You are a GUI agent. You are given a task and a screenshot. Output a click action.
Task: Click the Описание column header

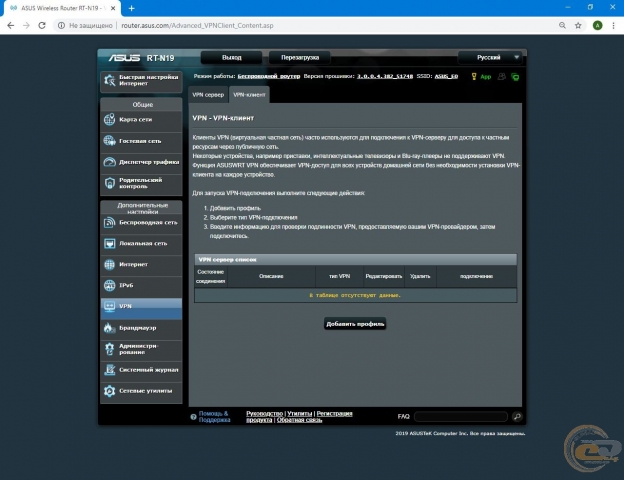click(271, 276)
